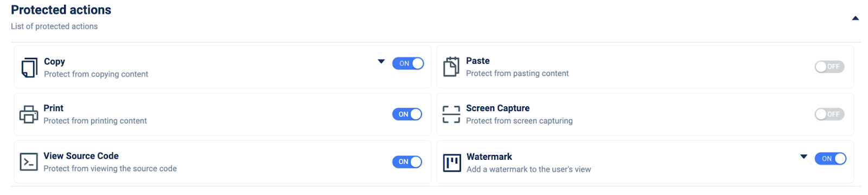This screenshot has height=195, width=868.
Task: Select the Copy title label
Action: pyautogui.click(x=54, y=62)
